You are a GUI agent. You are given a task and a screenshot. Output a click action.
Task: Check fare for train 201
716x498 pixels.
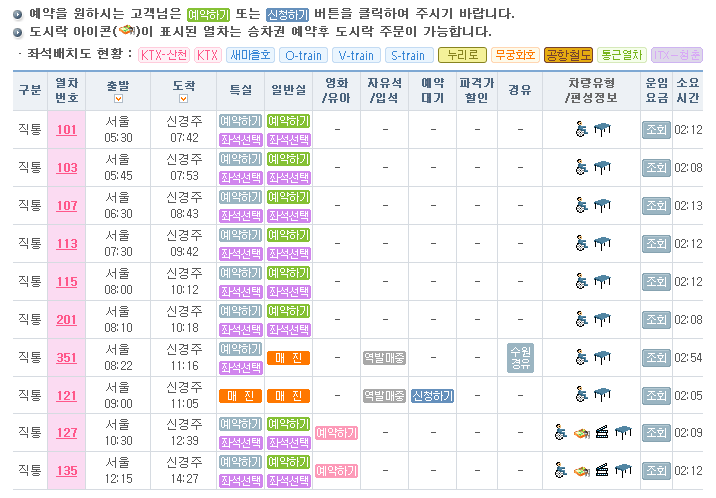pos(656,320)
